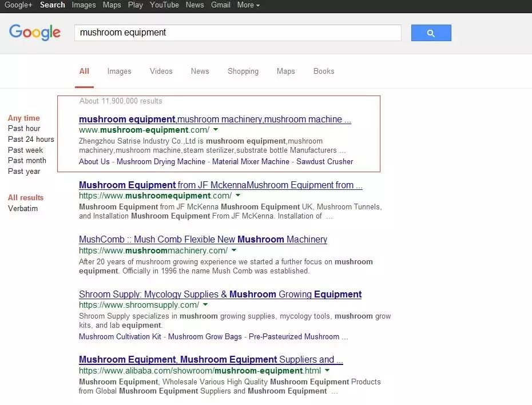Expand the arrow next to www.mushroom-equipment.com
532x405 pixels.
[x=216, y=130]
